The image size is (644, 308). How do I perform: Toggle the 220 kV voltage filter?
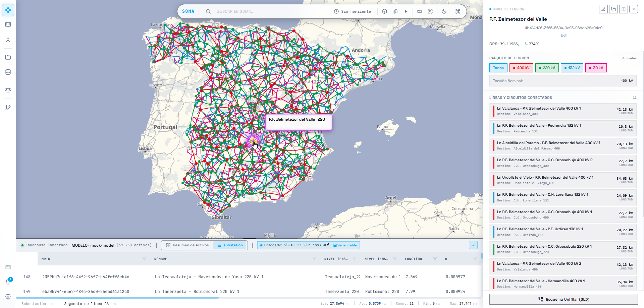pos(547,68)
